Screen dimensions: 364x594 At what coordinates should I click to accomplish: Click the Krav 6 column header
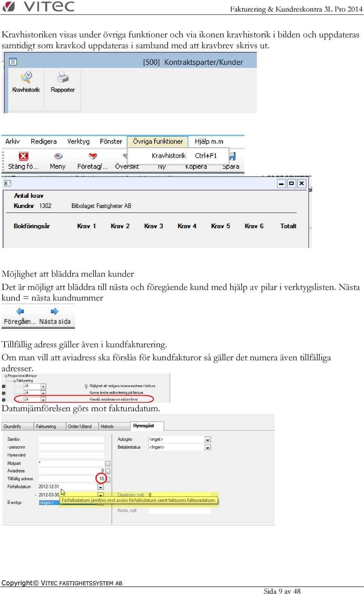tap(254, 226)
